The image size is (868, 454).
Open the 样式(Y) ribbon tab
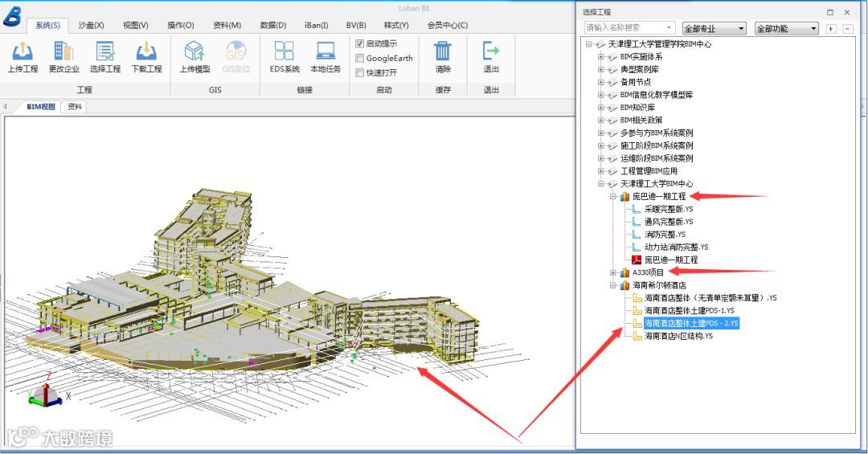[396, 26]
